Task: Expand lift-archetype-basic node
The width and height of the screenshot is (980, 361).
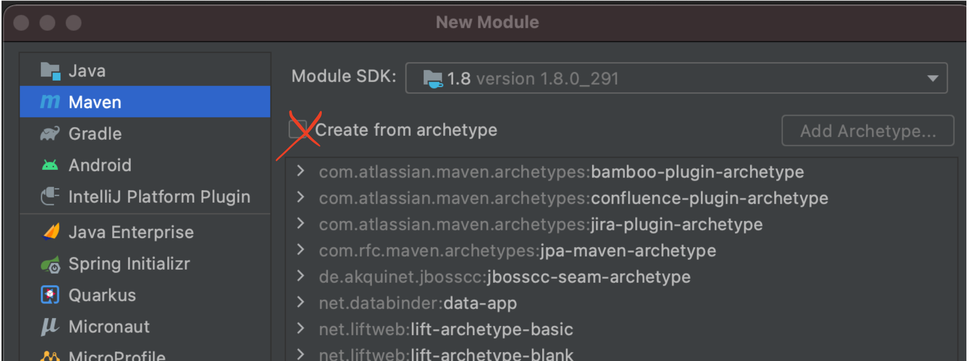Action: click(x=301, y=328)
